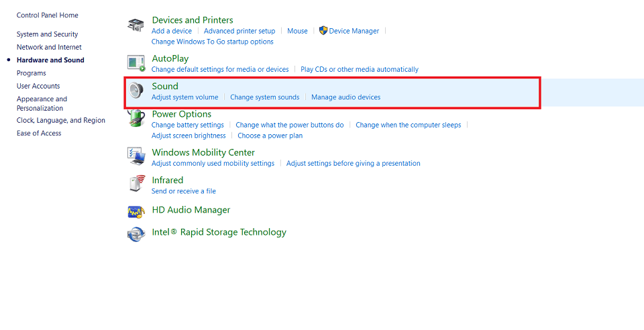Image resolution: width=644 pixels, height=330 pixels.
Task: Click the Devices and Printers printer icon
Action: click(136, 25)
